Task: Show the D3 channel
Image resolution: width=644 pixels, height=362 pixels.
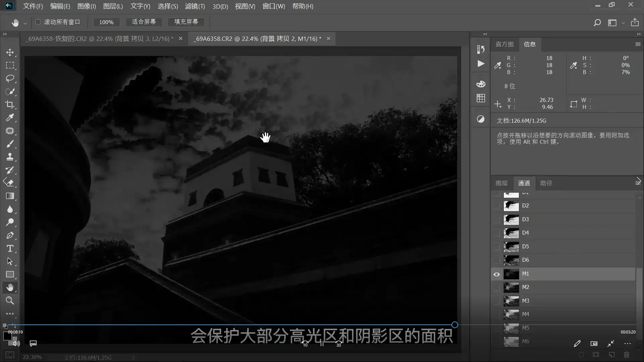Action: pyautogui.click(x=497, y=220)
